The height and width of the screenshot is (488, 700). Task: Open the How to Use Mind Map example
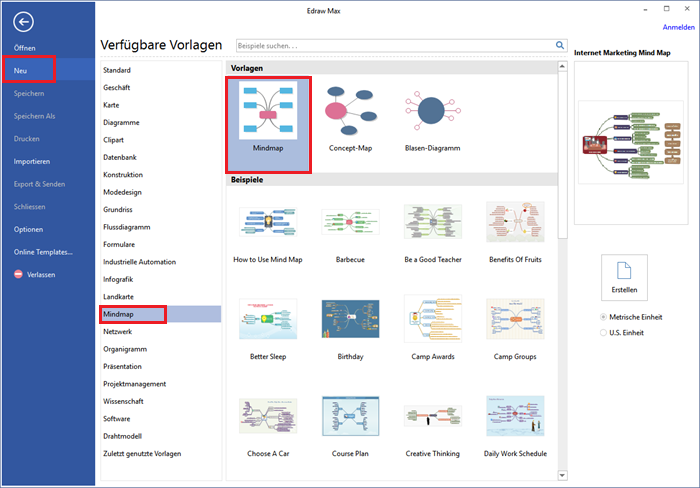pyautogui.click(x=268, y=222)
